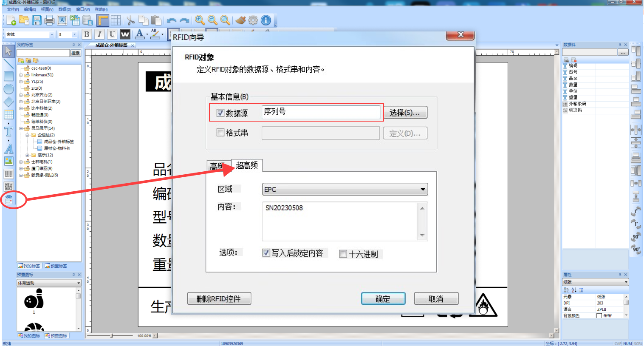Select the ellipse drawing tool

tap(8, 89)
